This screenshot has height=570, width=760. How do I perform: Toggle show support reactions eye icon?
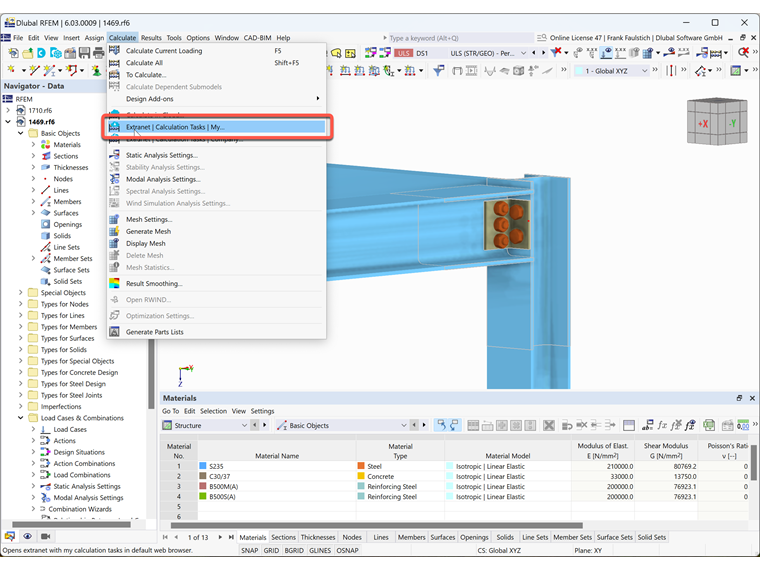pos(606,52)
